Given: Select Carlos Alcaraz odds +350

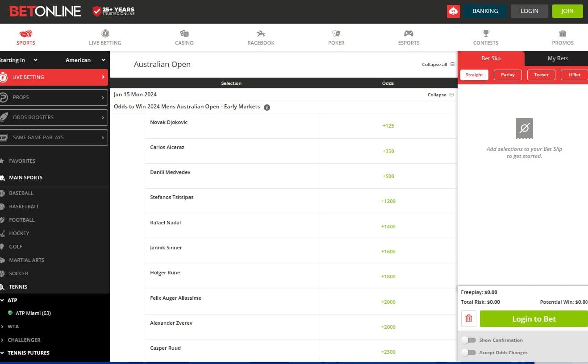Looking at the screenshot, I should pyautogui.click(x=388, y=151).
